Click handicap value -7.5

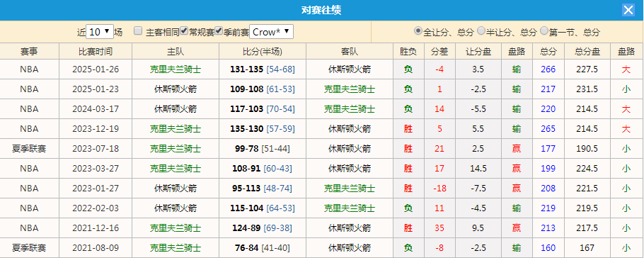478,188
